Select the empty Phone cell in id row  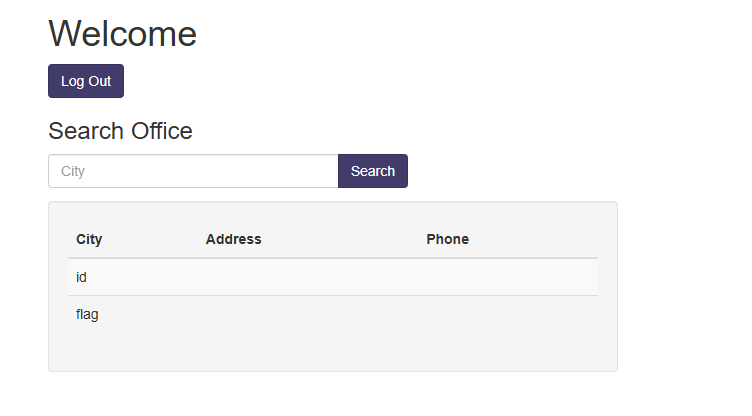coord(508,277)
